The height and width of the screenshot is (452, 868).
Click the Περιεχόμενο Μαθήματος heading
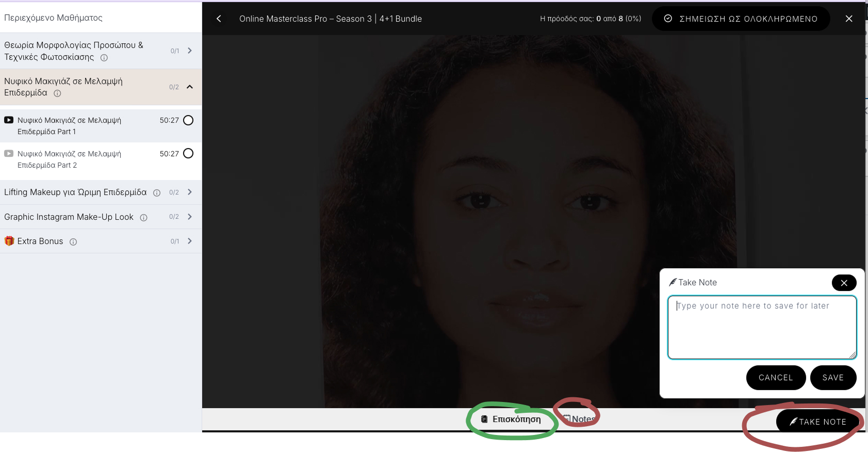53,18
